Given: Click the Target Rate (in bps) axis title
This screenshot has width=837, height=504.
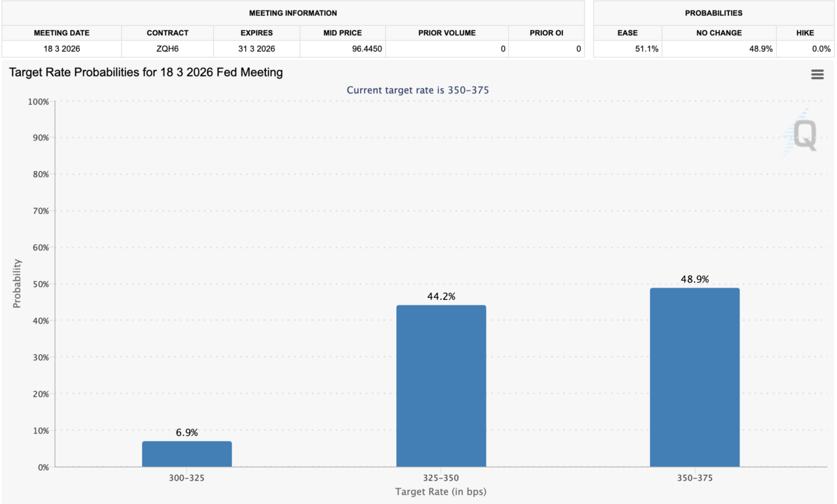Looking at the screenshot, I should (x=441, y=491).
